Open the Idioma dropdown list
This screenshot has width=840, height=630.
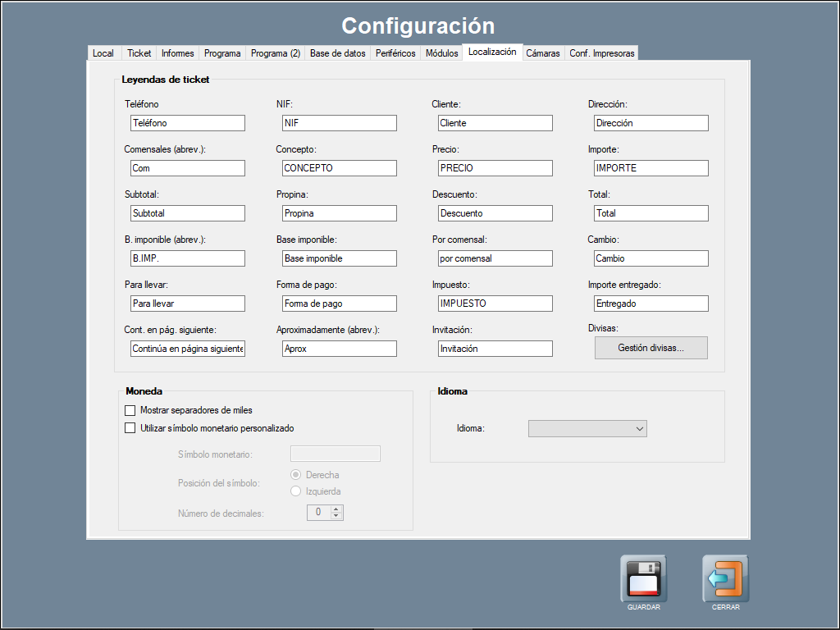coord(587,428)
